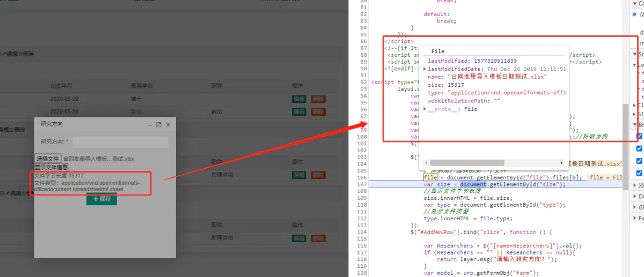Expand the DO (DOM Breakpoints) section
Viewport: 644px width, 277px height.
point(635,197)
